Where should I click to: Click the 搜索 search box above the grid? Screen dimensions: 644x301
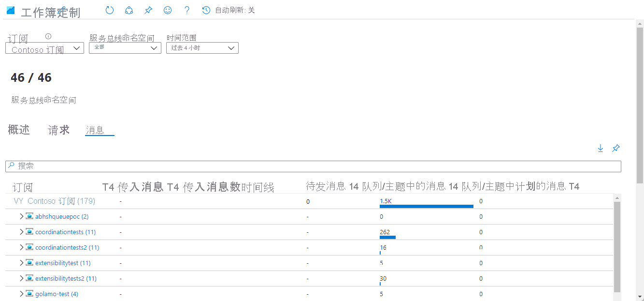pyautogui.click(x=313, y=166)
